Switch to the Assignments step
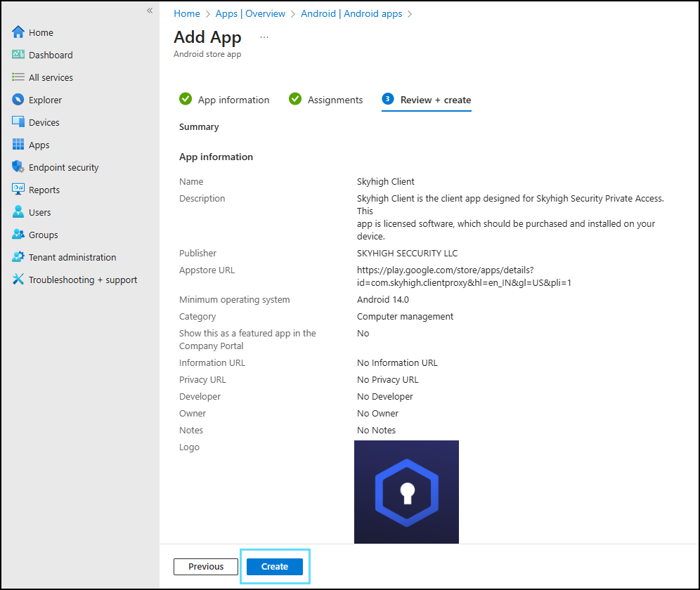The image size is (700, 590). pos(326,100)
